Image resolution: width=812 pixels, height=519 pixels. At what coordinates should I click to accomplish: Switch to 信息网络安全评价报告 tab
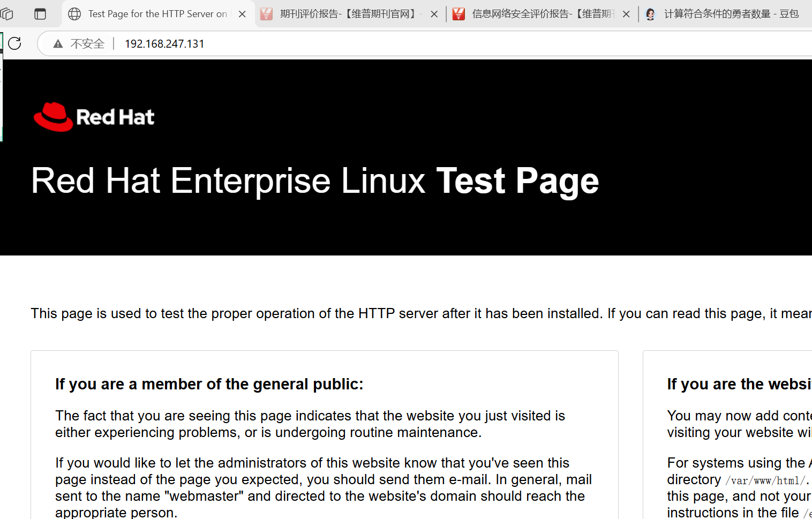point(543,14)
